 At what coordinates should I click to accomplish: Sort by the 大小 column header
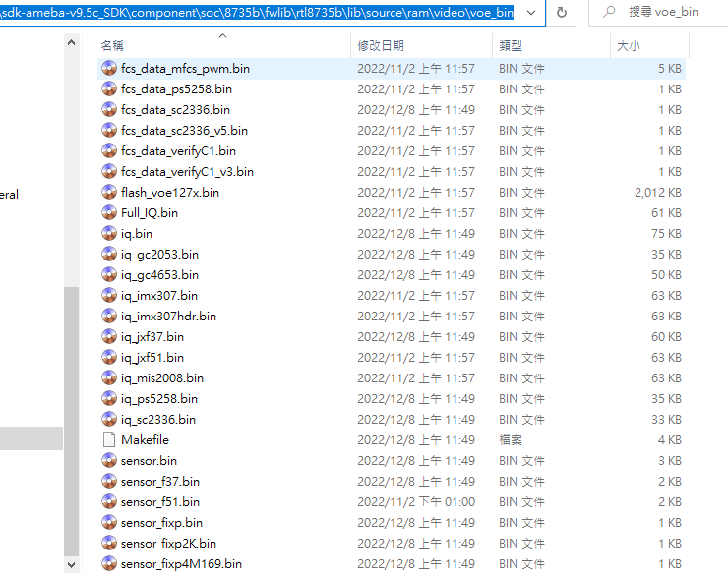(x=628, y=46)
